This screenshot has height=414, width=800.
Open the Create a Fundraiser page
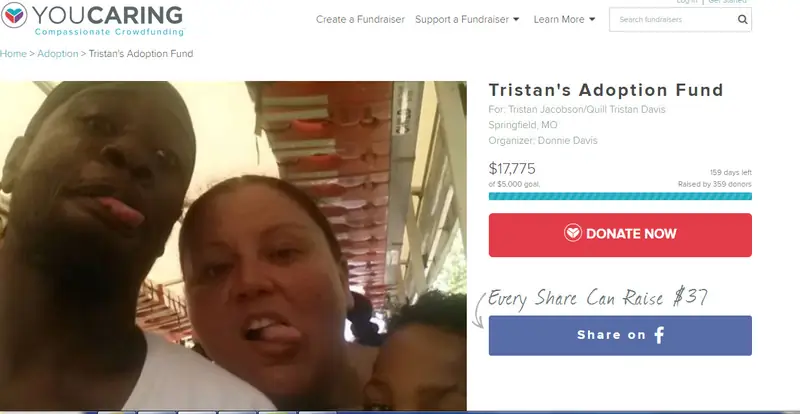click(360, 19)
